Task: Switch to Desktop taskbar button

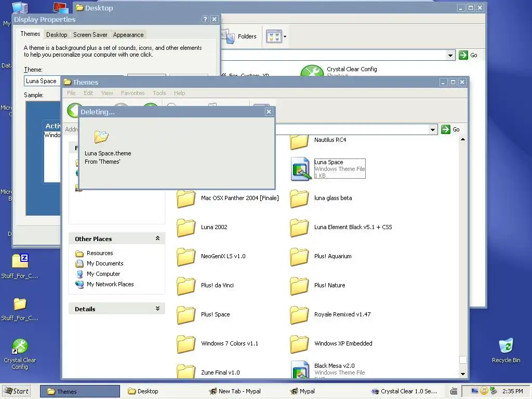Action: 159,391
